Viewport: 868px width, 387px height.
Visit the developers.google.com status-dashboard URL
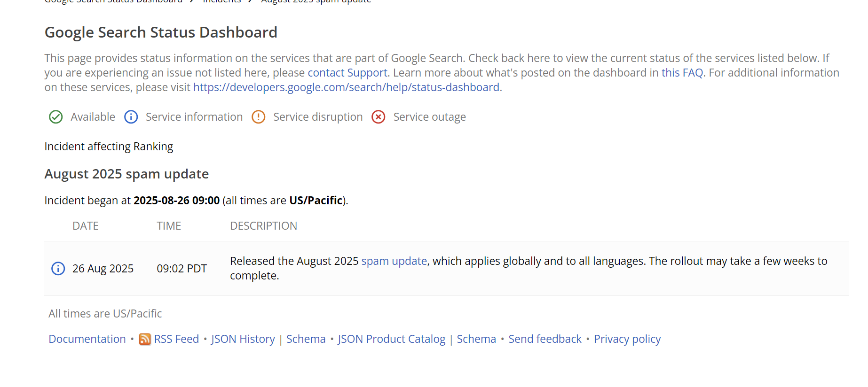[x=347, y=87]
